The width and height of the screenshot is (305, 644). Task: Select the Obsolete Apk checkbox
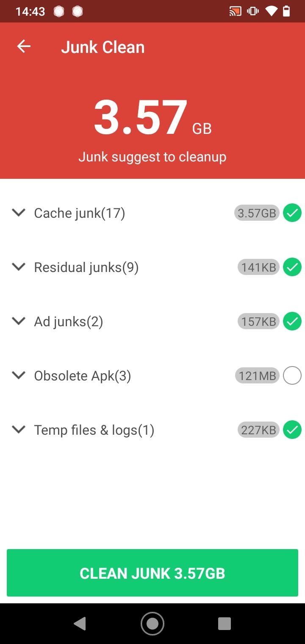292,376
